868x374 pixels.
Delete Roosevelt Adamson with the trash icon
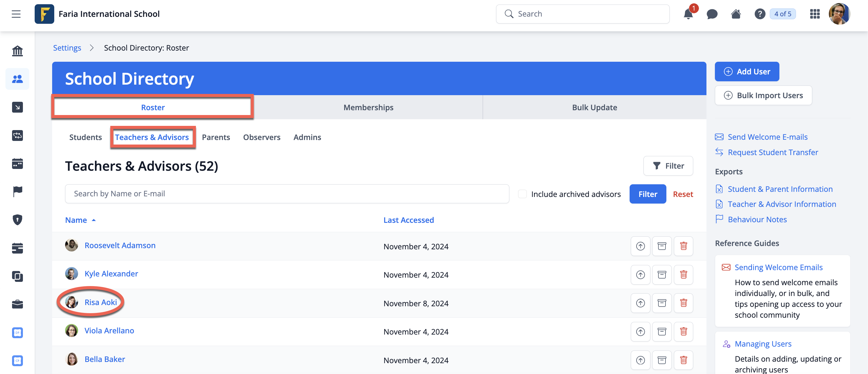click(x=683, y=246)
